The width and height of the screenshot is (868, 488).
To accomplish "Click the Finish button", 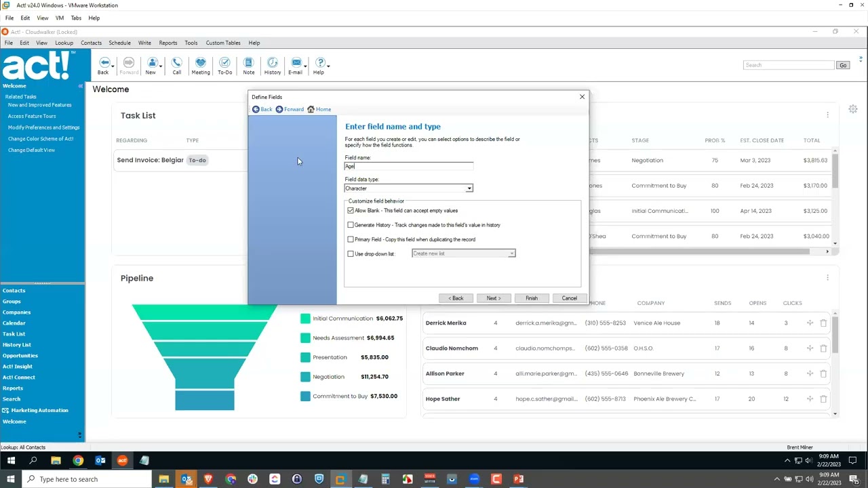I will 532,298.
